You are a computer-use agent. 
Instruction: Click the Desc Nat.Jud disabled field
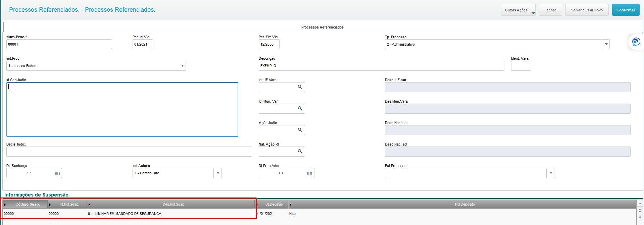(507, 130)
